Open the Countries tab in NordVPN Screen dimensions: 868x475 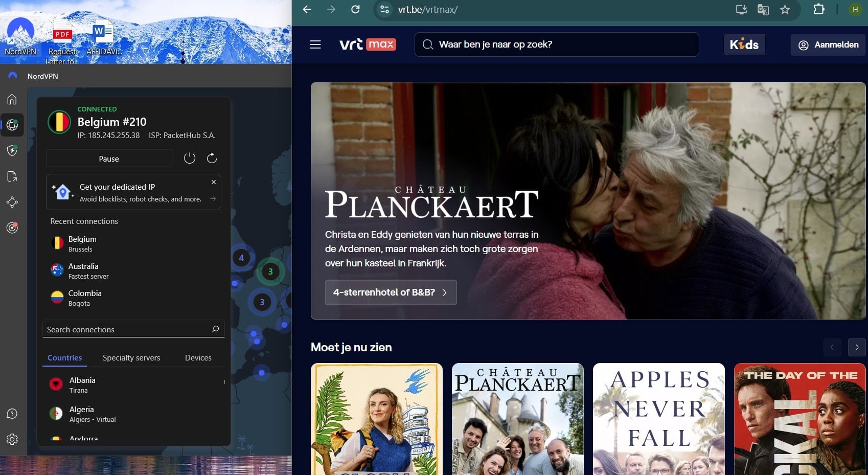[64, 357]
